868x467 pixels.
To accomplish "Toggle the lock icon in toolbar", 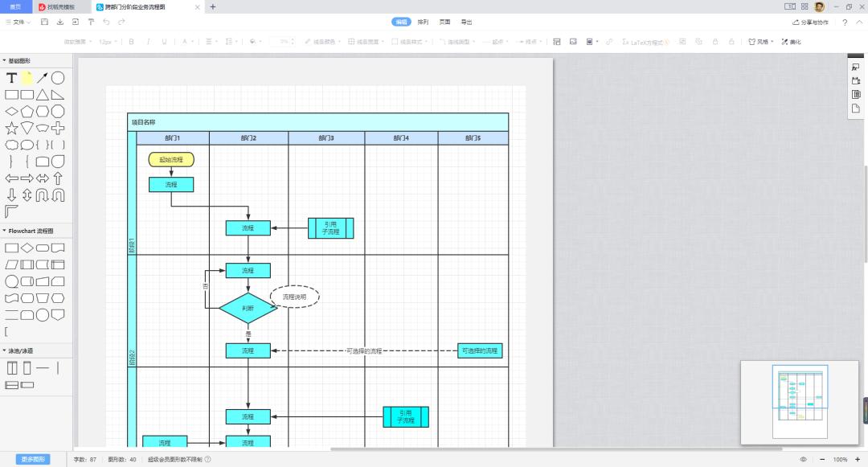I will tap(715, 42).
